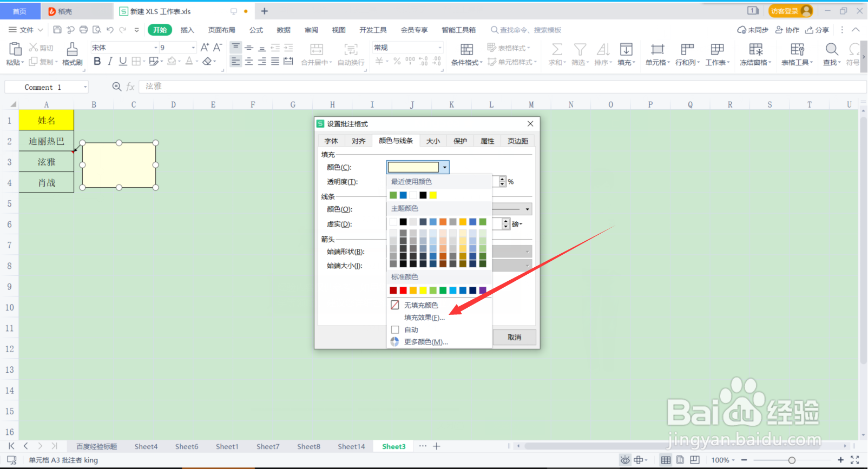The image size is (868, 469).
Task: Click the Print icon in quick toolbar
Action: 83,30
